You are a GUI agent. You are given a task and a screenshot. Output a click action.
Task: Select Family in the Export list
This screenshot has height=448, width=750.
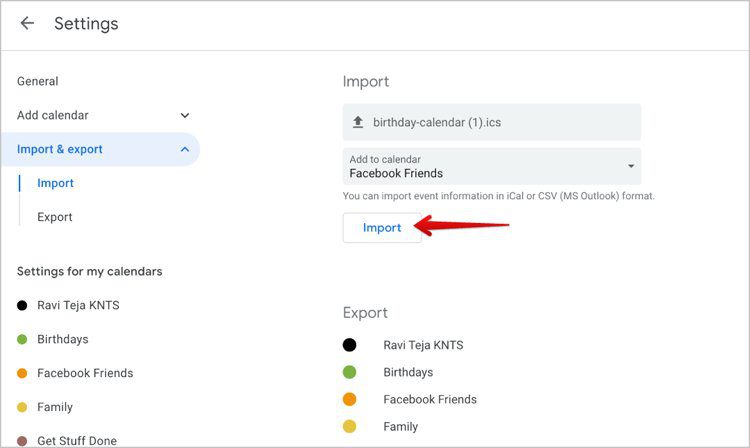click(400, 426)
